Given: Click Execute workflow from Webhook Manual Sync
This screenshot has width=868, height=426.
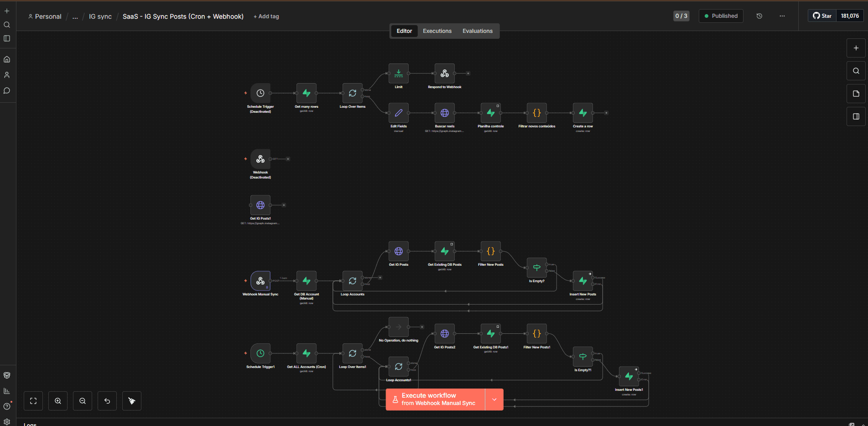Looking at the screenshot, I should coord(435,400).
